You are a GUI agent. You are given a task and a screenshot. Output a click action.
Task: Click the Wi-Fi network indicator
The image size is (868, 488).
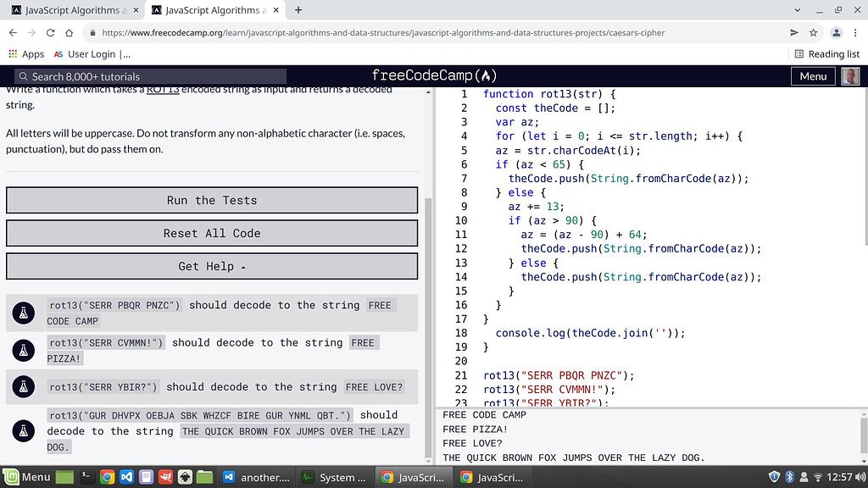pos(818,477)
